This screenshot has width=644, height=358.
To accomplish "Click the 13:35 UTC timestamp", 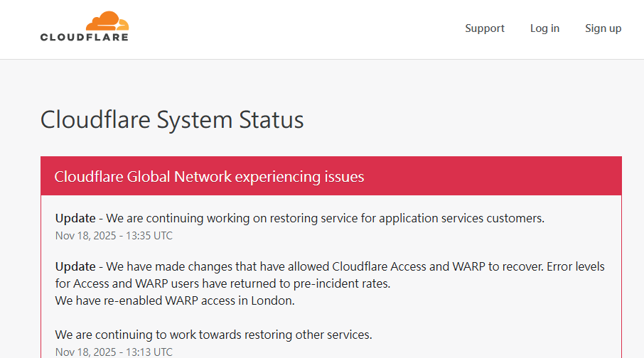I will [x=114, y=236].
